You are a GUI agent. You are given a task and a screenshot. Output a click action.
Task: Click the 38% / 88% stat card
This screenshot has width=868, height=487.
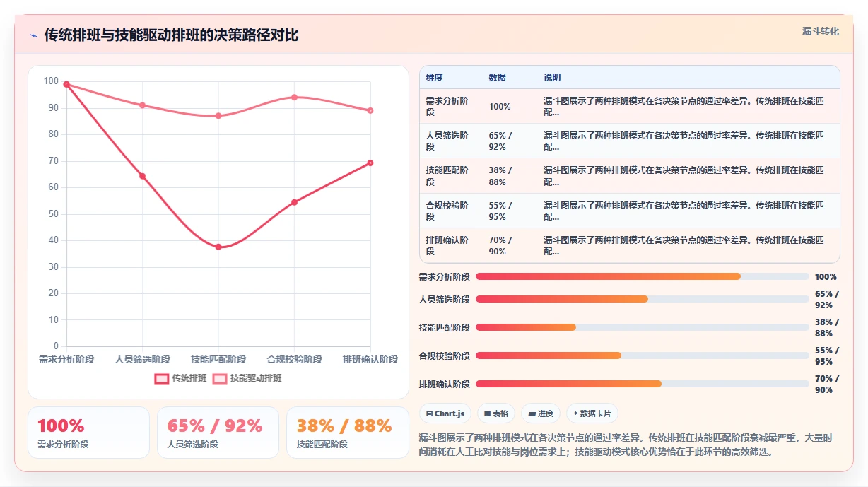coord(347,433)
